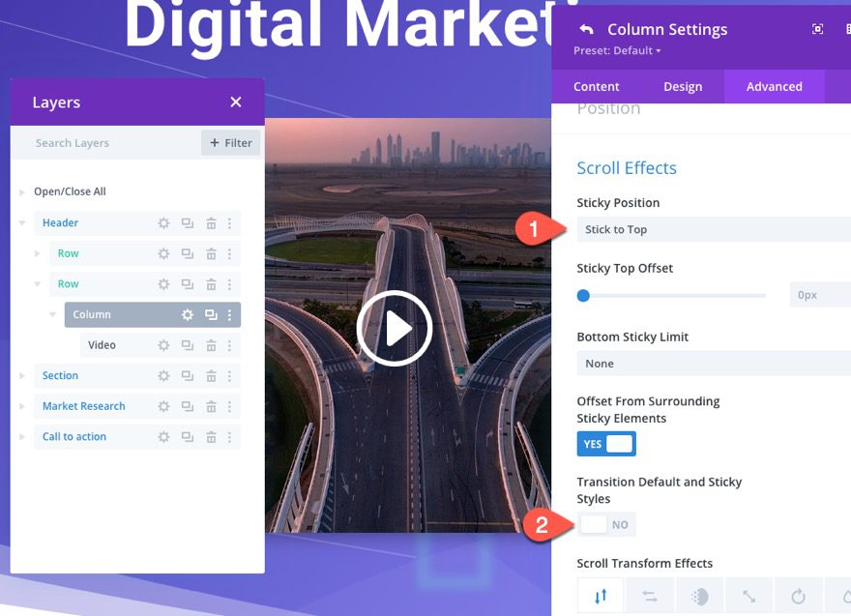
Task: Toggle the Filter option in Layers search
Action: coord(230,142)
